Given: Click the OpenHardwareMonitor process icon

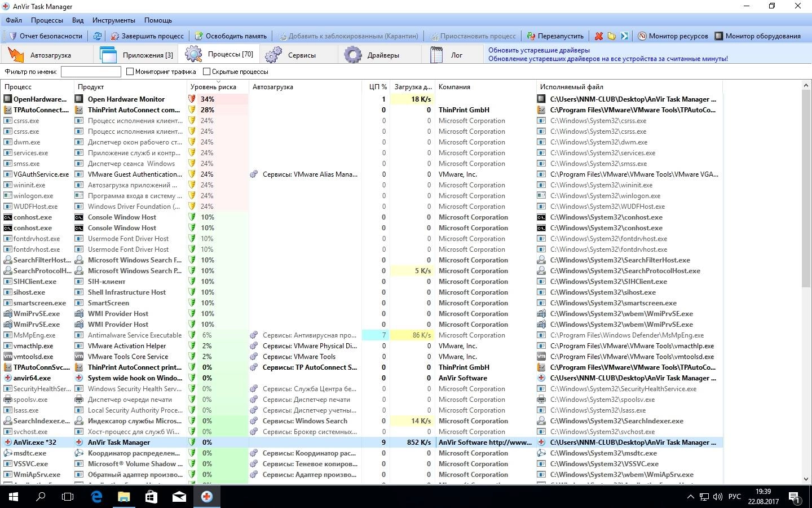Looking at the screenshot, I should click(8, 99).
